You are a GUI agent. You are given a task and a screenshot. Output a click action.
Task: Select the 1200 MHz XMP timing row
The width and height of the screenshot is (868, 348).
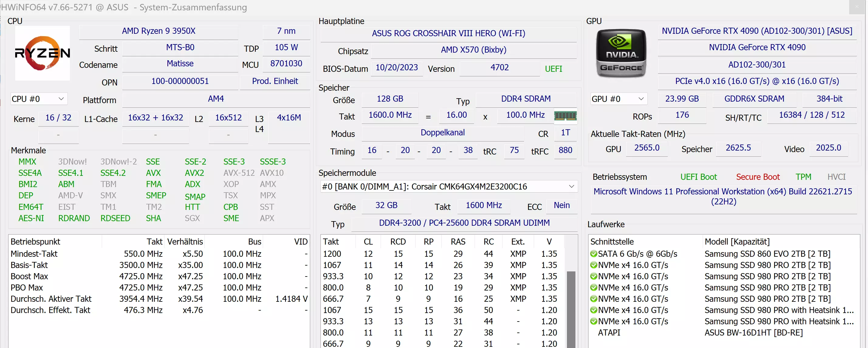pos(442,253)
